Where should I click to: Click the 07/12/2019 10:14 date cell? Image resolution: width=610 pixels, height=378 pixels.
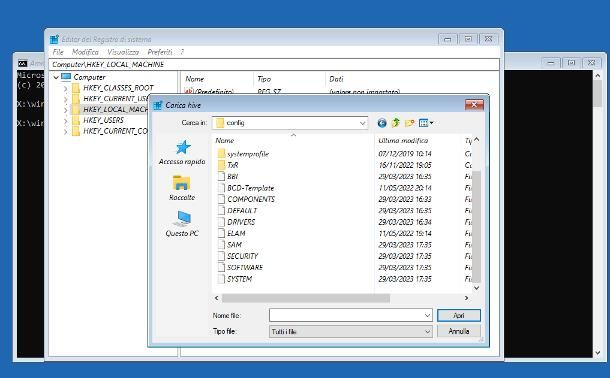[x=405, y=154]
